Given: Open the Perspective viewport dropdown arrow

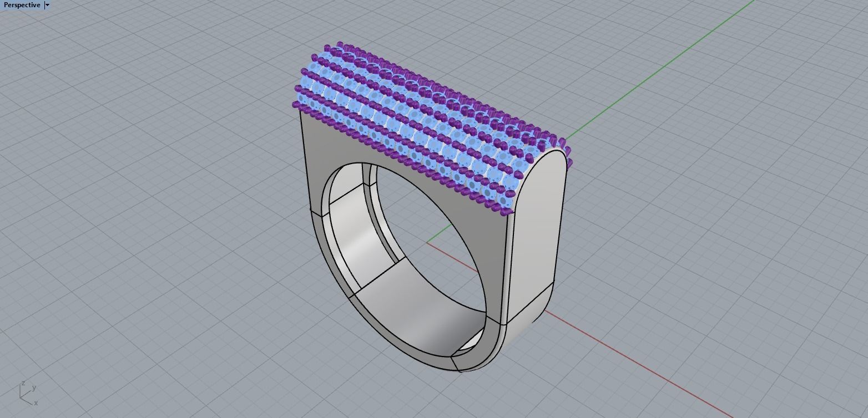Looking at the screenshot, I should (47, 5).
